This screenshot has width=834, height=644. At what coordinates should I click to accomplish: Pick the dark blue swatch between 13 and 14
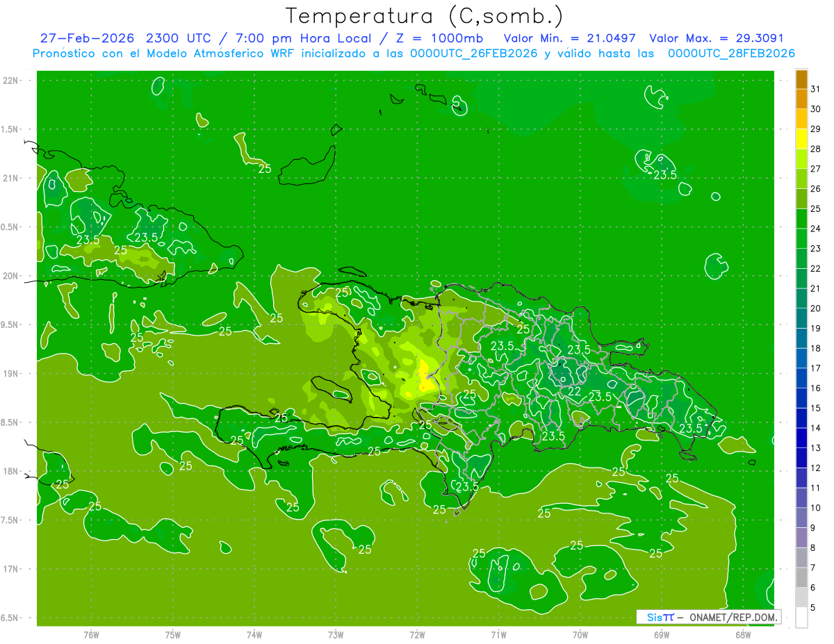tap(801, 438)
